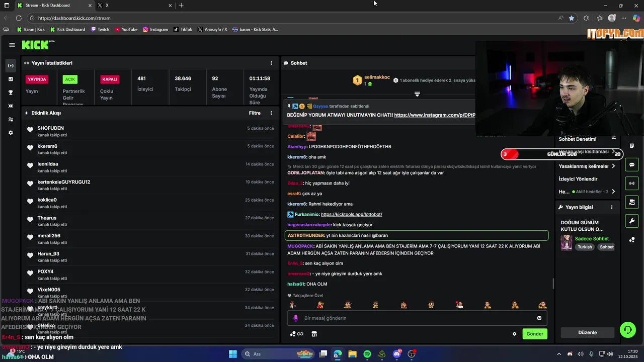Open the trophy achievements icon in the sidebar
This screenshot has height=362, width=644.
click(x=11, y=93)
